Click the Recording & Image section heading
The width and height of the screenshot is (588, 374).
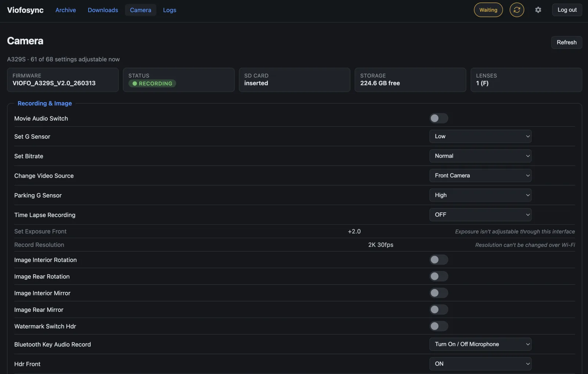[x=45, y=103]
